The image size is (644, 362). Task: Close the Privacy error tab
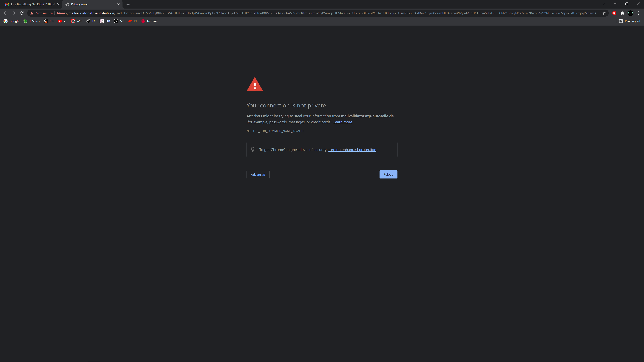click(x=119, y=4)
